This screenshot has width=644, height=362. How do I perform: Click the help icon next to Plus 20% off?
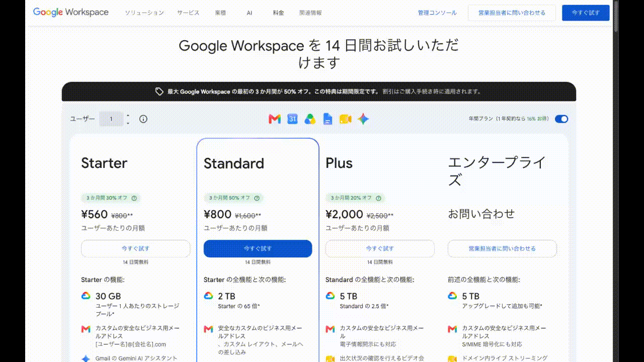pos(378,198)
